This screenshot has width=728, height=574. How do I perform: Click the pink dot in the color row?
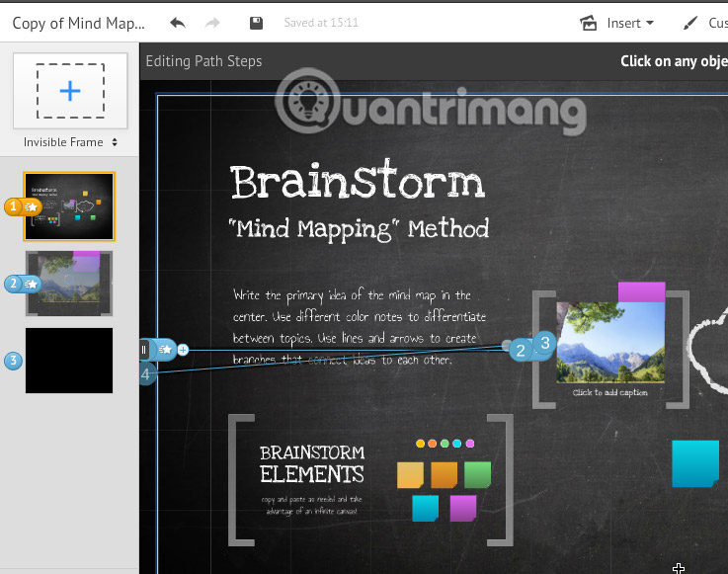click(470, 444)
